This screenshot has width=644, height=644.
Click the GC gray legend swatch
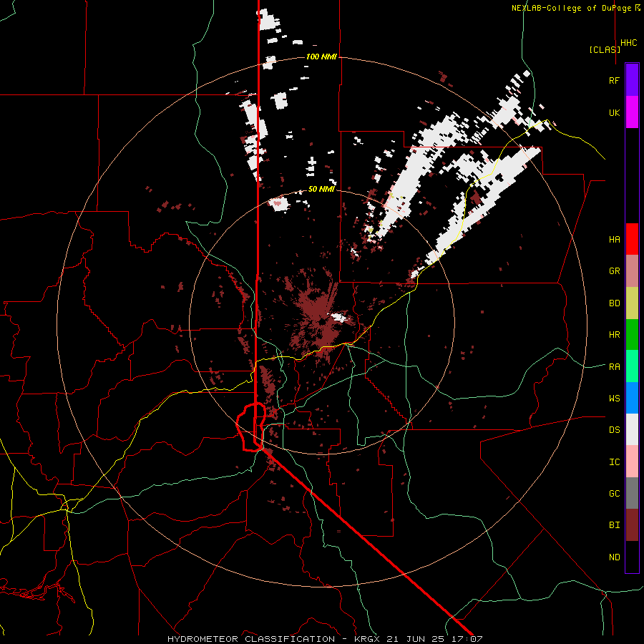(x=632, y=493)
